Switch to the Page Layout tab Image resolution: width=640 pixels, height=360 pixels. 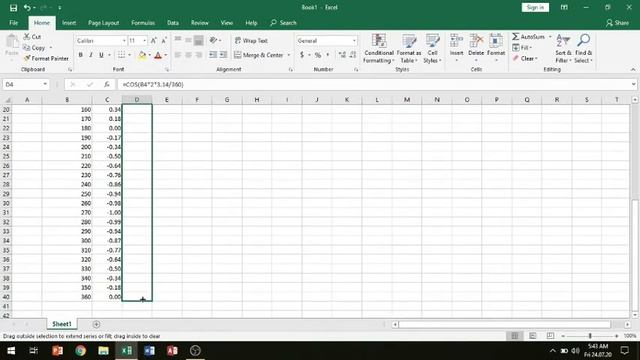coord(104,23)
